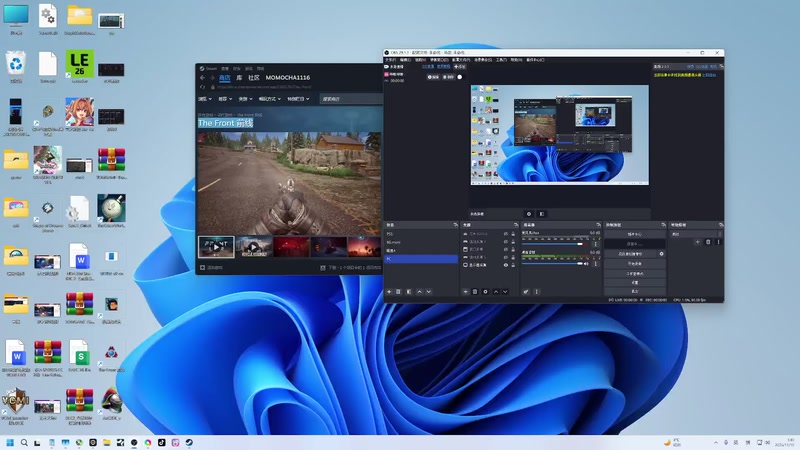Open source properties gear icon
The height and width of the screenshot is (450, 800).
[486, 291]
